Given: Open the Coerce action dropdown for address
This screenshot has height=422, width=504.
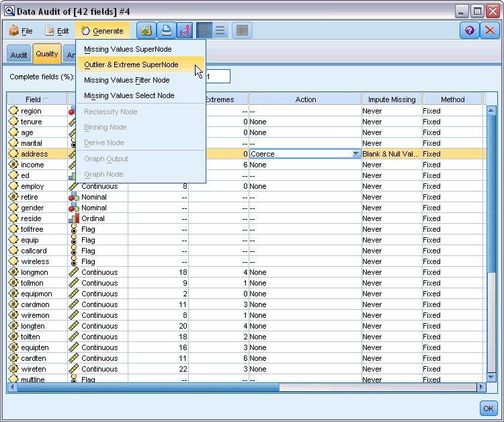Looking at the screenshot, I should pos(355,154).
